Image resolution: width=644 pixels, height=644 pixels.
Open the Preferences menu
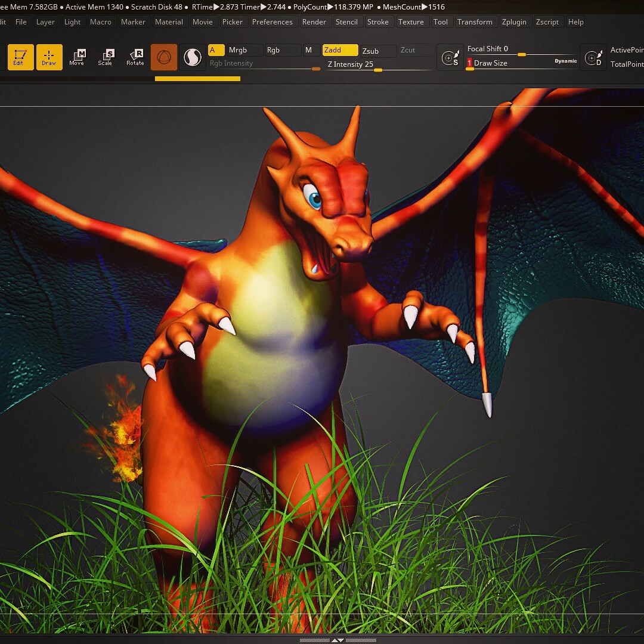coord(273,21)
